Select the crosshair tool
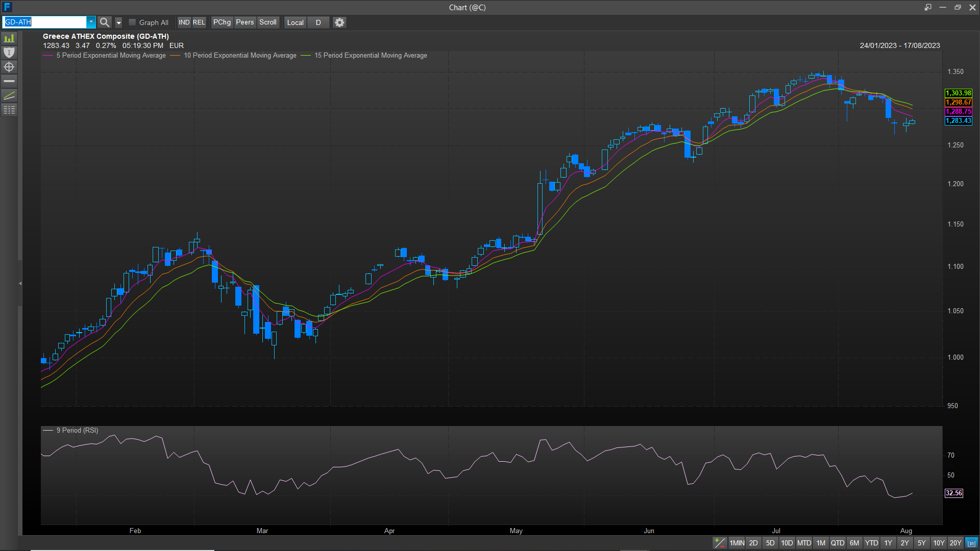 coord(9,67)
